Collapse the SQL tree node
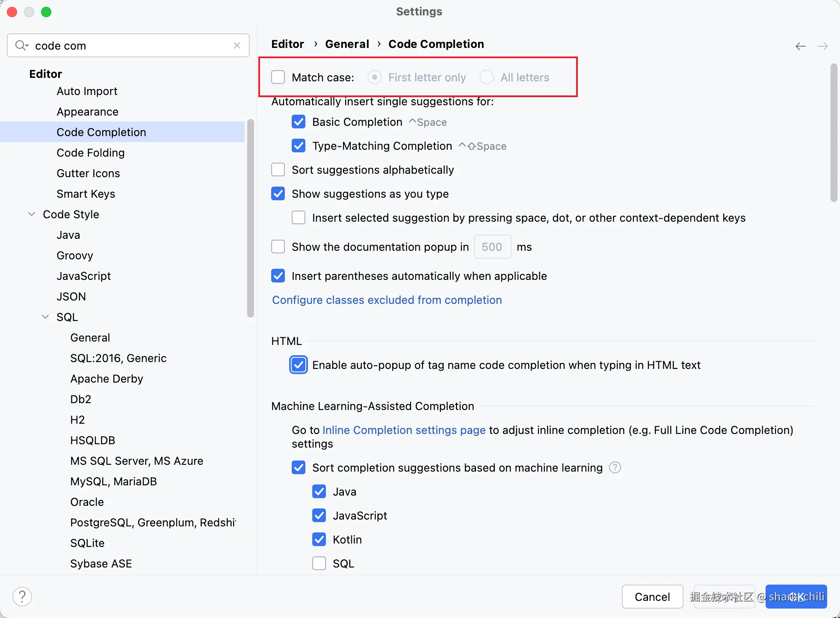The image size is (840, 618). [x=45, y=317]
